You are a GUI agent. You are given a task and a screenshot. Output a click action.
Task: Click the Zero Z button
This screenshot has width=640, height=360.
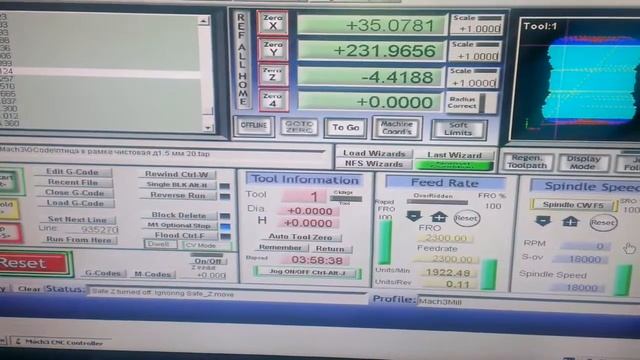(273, 75)
